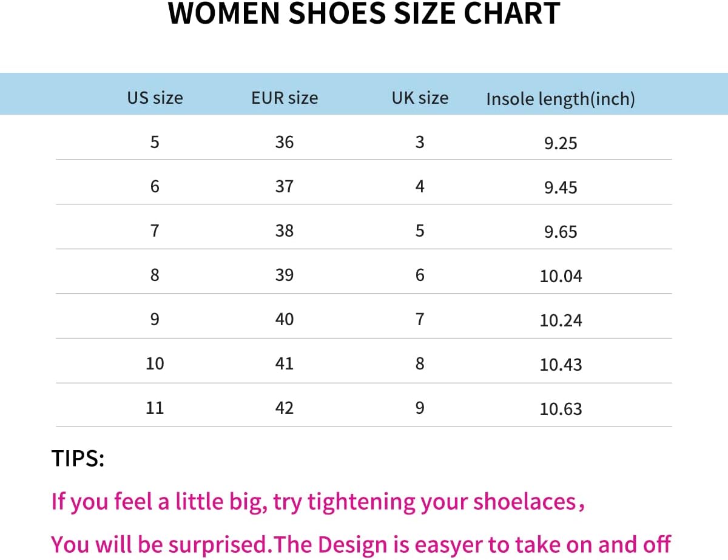Select EUR size 40 cell
The width and height of the screenshot is (728, 560).
[x=284, y=319]
